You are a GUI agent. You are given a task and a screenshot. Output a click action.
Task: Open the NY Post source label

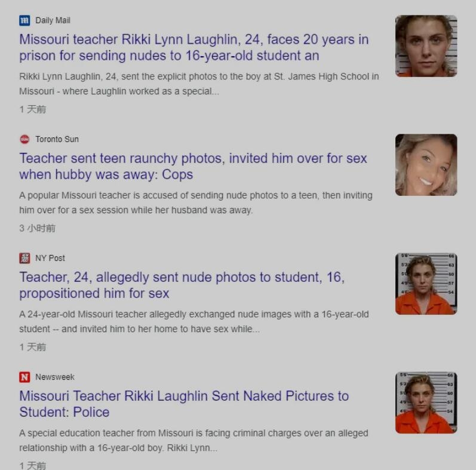tap(50, 258)
